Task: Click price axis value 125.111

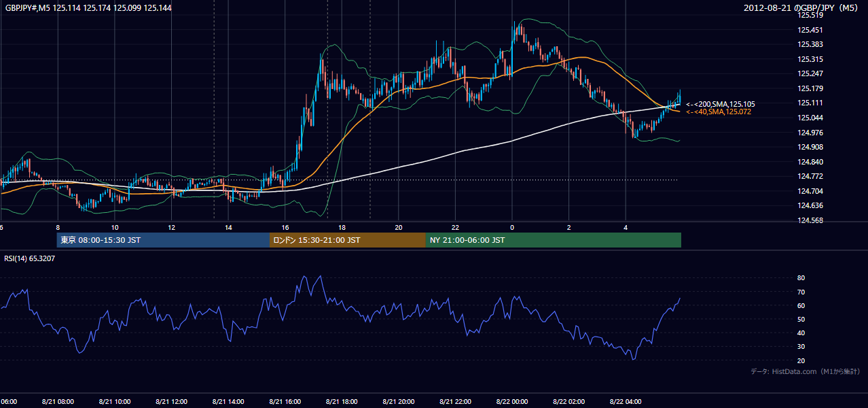Action: point(810,103)
